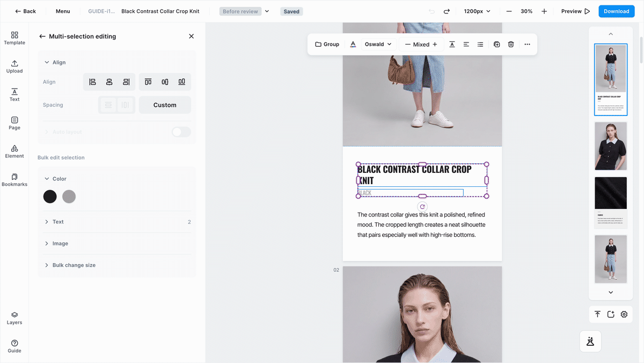Click the Download button

pos(616,11)
